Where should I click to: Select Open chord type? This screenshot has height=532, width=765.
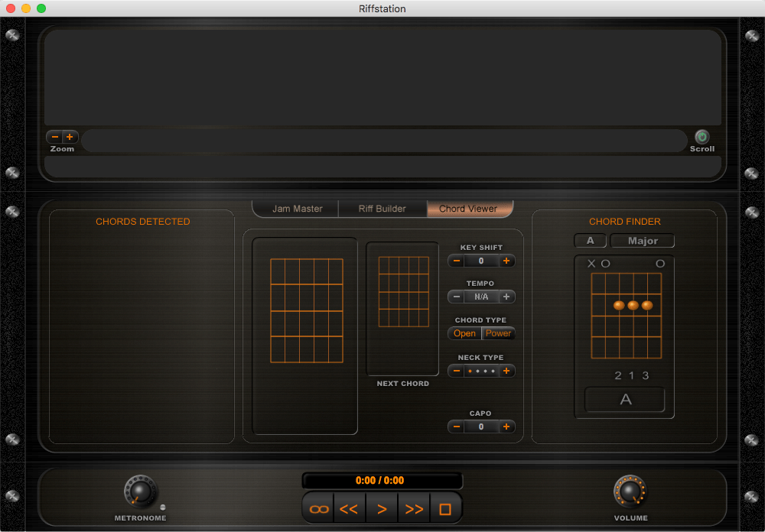pos(464,333)
